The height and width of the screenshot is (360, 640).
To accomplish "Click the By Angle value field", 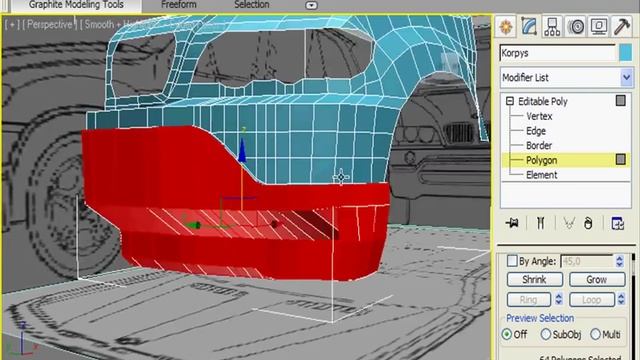I will 587,261.
